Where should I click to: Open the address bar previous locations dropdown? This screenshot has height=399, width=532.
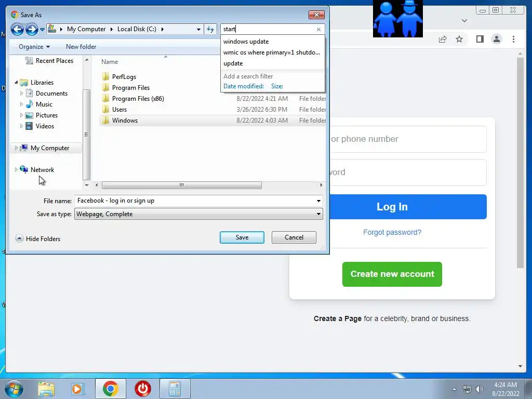point(198,29)
